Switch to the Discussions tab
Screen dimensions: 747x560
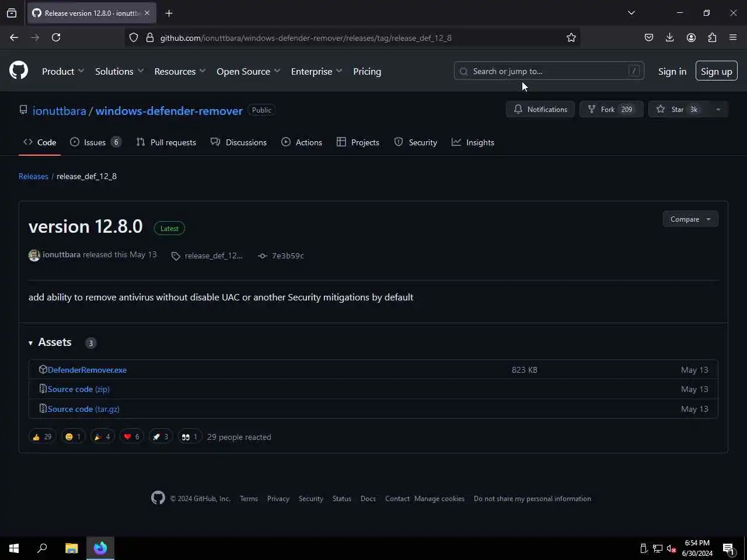pos(239,142)
